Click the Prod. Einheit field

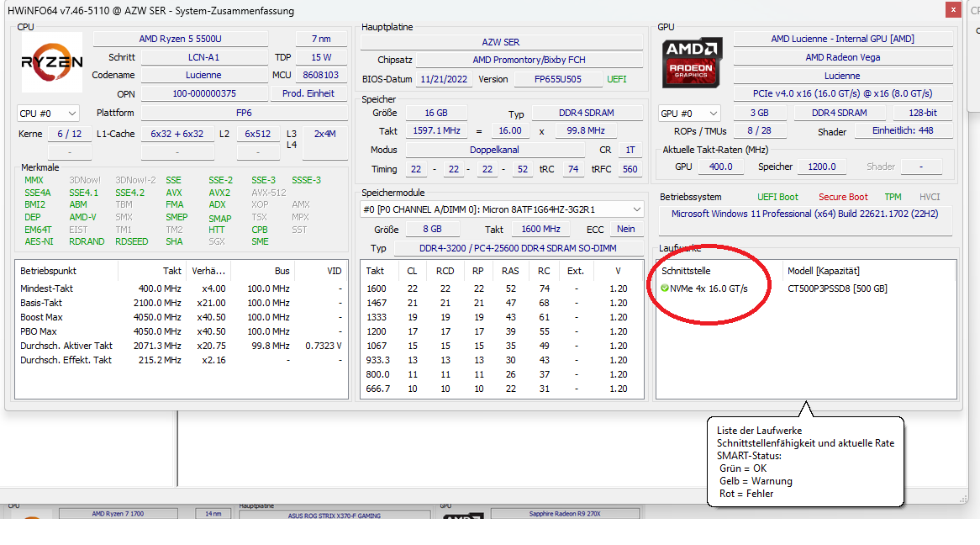point(308,93)
